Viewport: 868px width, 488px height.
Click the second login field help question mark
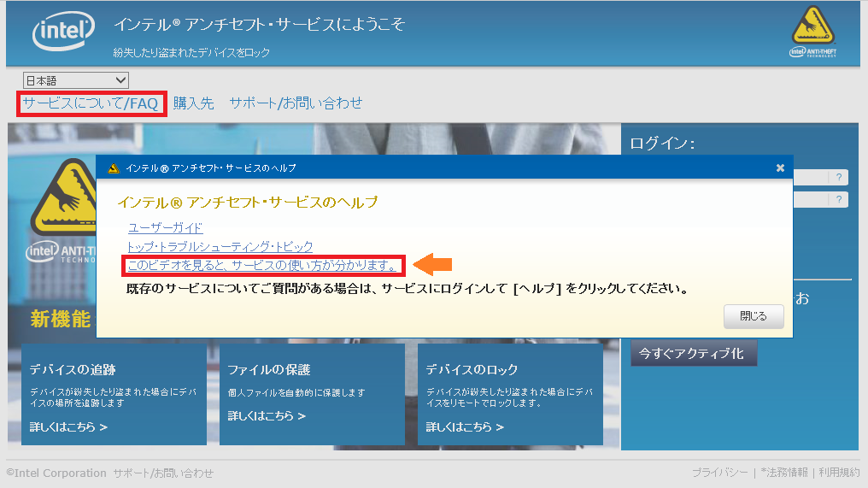(x=839, y=199)
